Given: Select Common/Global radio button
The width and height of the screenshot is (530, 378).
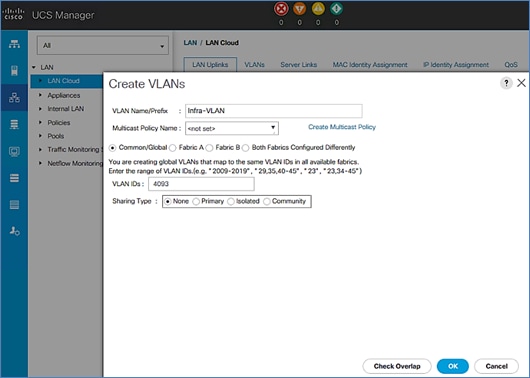Looking at the screenshot, I should coord(113,148).
